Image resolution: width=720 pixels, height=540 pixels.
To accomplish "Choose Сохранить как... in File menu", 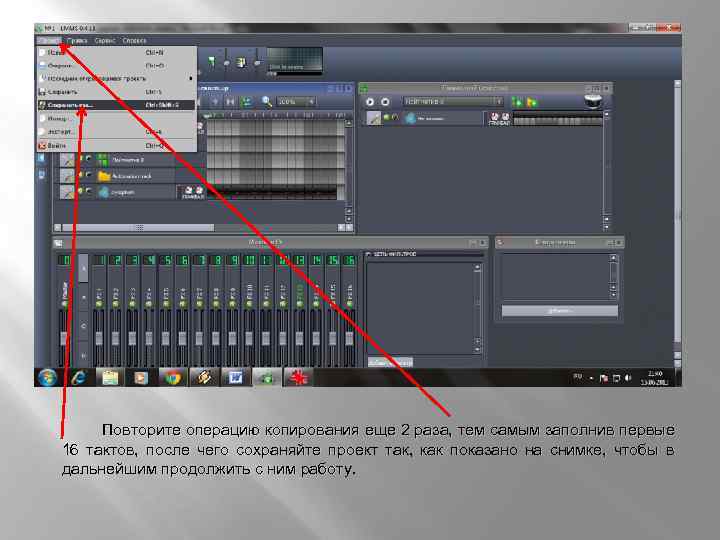I will [117, 105].
